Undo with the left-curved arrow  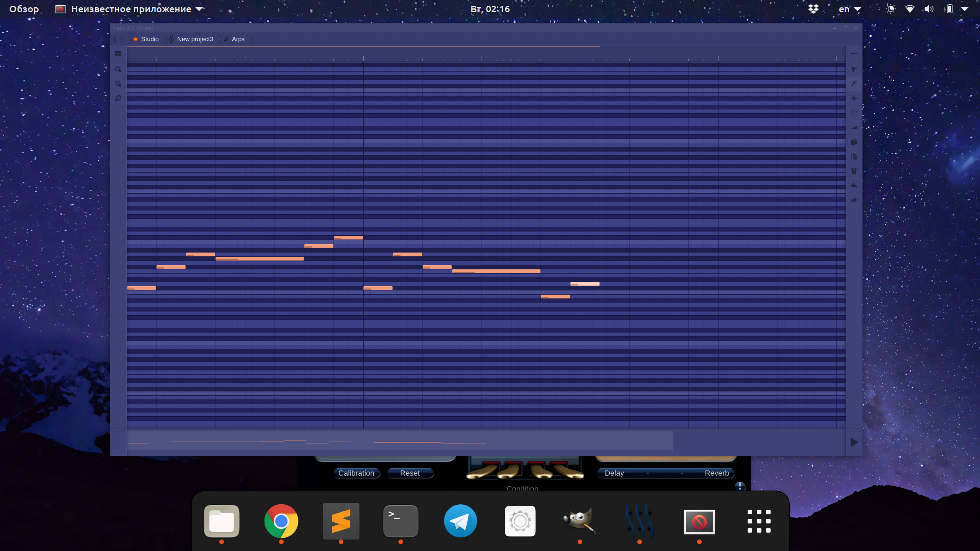(854, 186)
